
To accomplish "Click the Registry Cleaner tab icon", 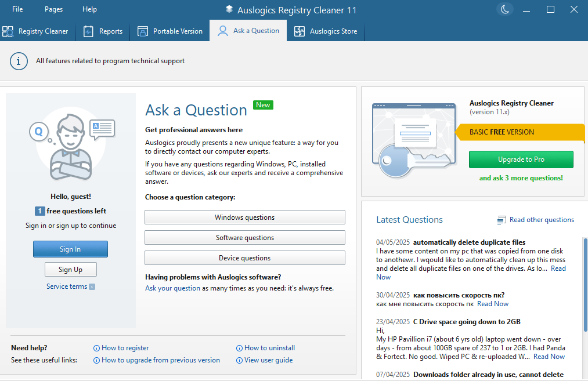I will [x=8, y=31].
